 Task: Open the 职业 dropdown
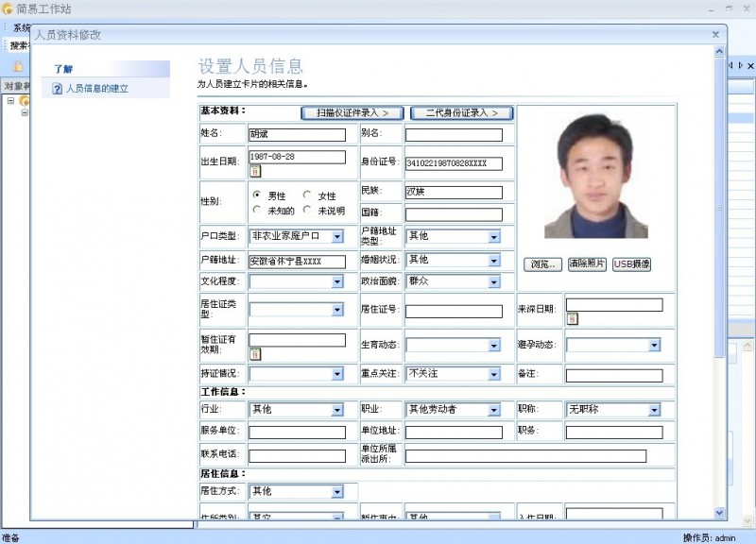pos(494,410)
